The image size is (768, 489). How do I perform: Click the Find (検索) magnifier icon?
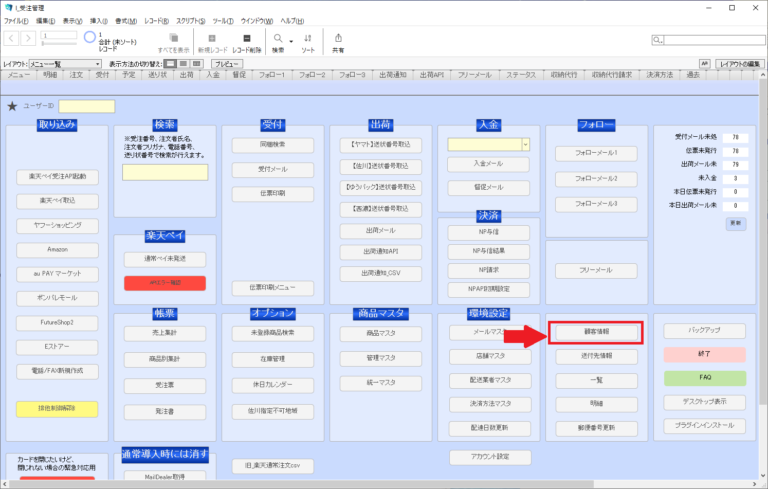point(277,37)
